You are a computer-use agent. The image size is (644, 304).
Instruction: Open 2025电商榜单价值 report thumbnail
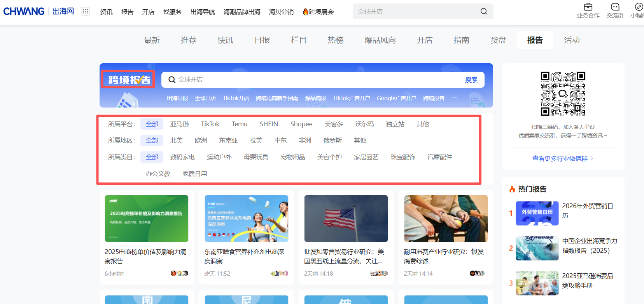tap(146, 219)
